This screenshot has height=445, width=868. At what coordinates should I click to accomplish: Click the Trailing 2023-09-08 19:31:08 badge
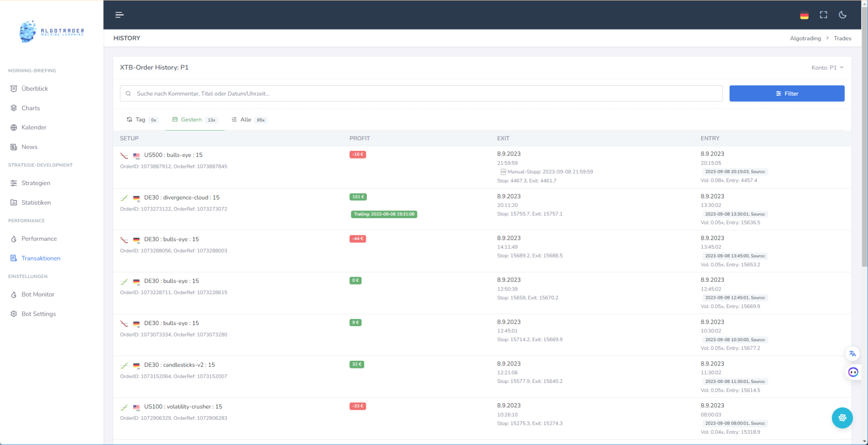click(384, 214)
